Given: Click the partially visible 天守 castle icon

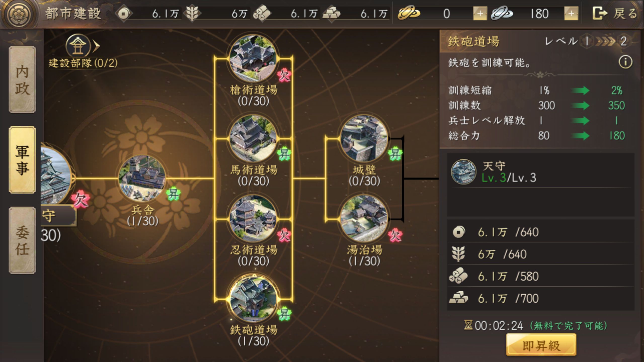Looking at the screenshot, I should [56, 176].
